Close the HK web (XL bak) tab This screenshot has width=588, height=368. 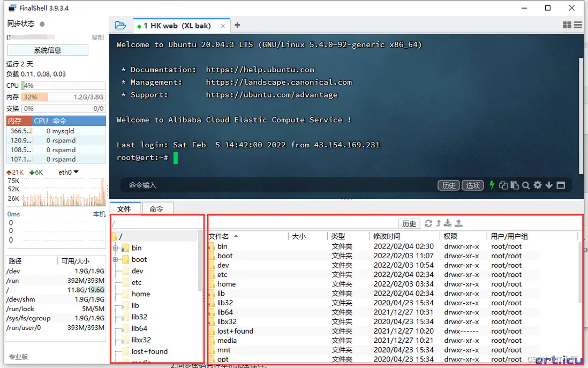[x=223, y=26]
